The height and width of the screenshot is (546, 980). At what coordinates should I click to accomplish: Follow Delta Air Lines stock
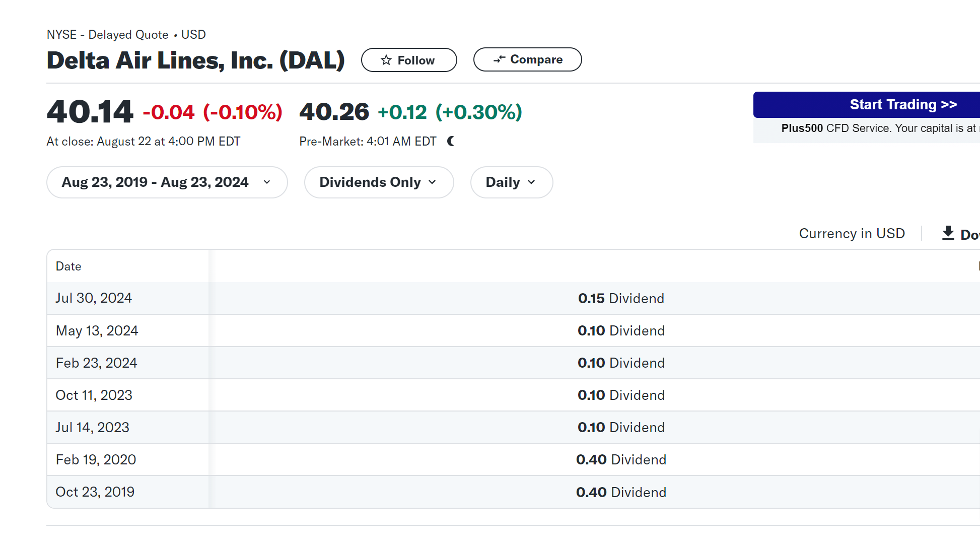coord(409,60)
